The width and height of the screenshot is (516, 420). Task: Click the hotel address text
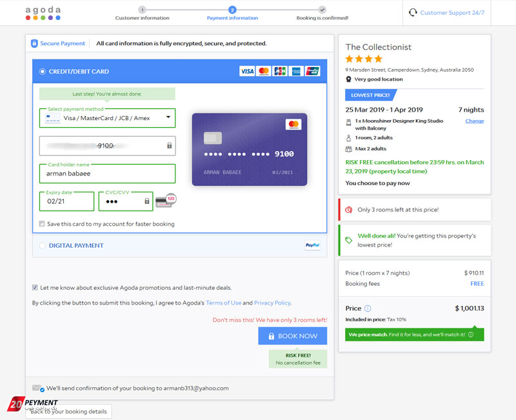pyautogui.click(x=410, y=70)
